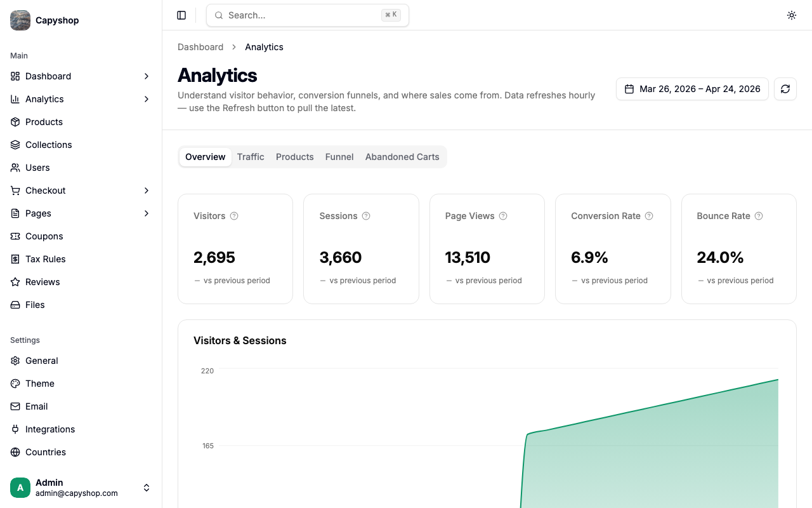
Task: Expand the Checkout submenu chevron
Action: coord(147,190)
